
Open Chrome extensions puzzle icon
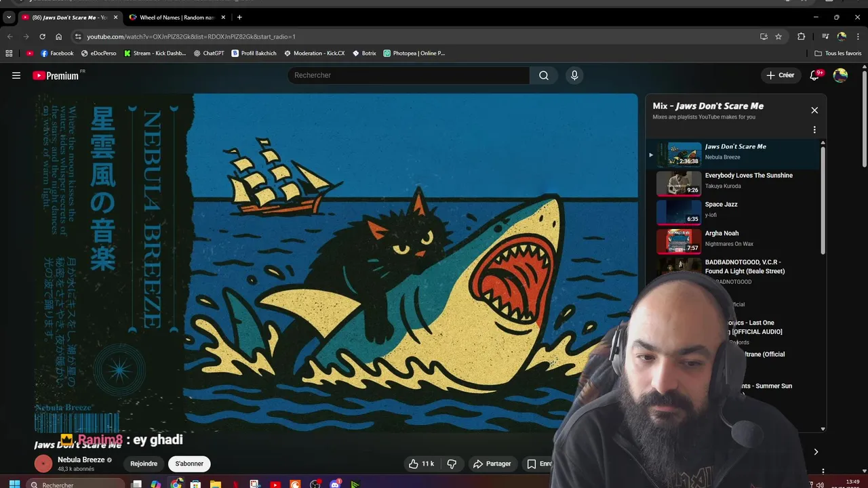802,37
